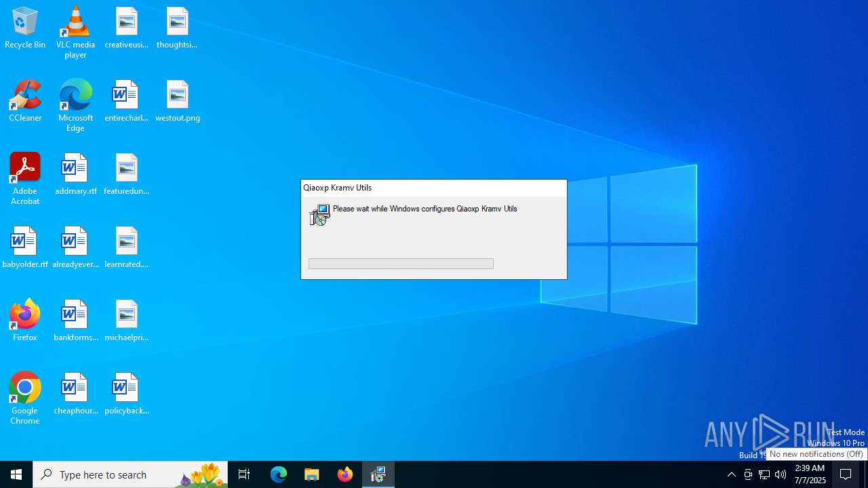
Task: Select the cheaphour... Word document
Action: [75, 394]
